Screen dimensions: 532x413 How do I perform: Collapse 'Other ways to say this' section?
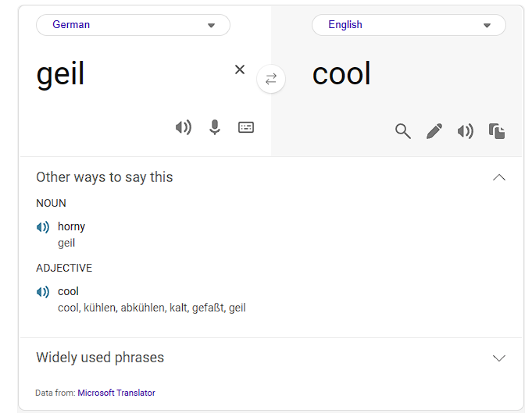(x=498, y=177)
